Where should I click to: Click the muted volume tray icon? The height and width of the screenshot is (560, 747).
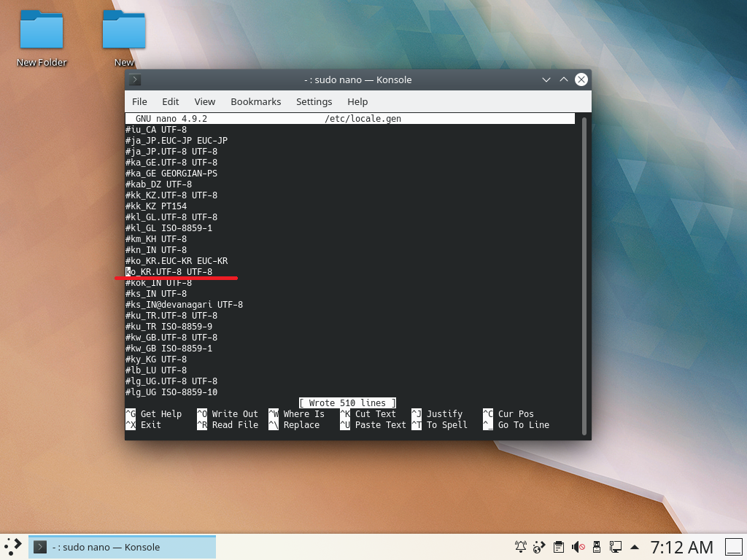[578, 547]
